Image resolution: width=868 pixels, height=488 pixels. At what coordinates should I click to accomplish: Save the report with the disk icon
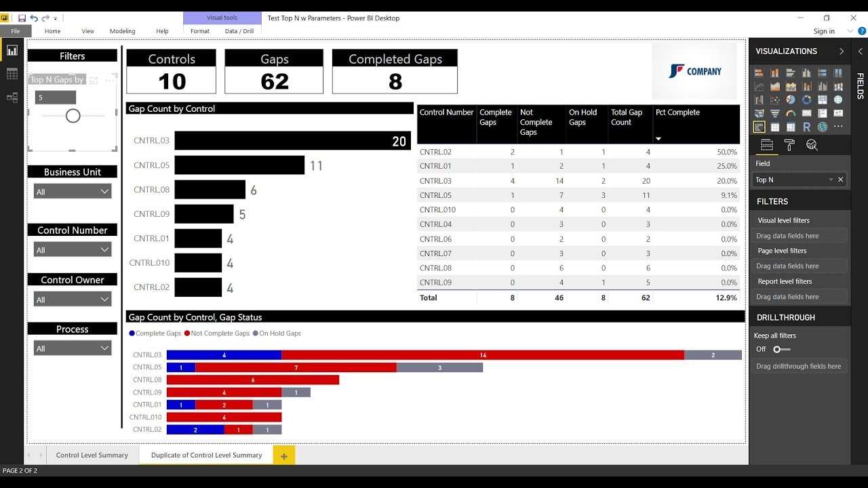click(x=22, y=18)
